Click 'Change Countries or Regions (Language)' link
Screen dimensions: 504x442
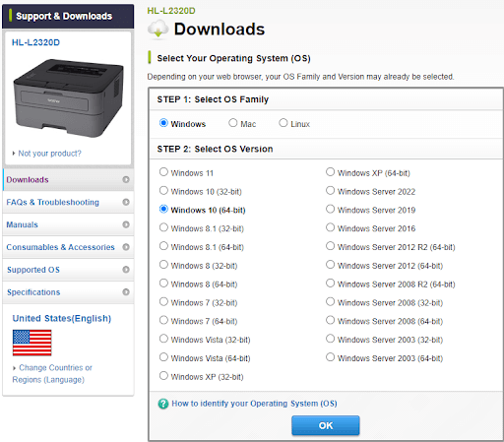(52, 373)
